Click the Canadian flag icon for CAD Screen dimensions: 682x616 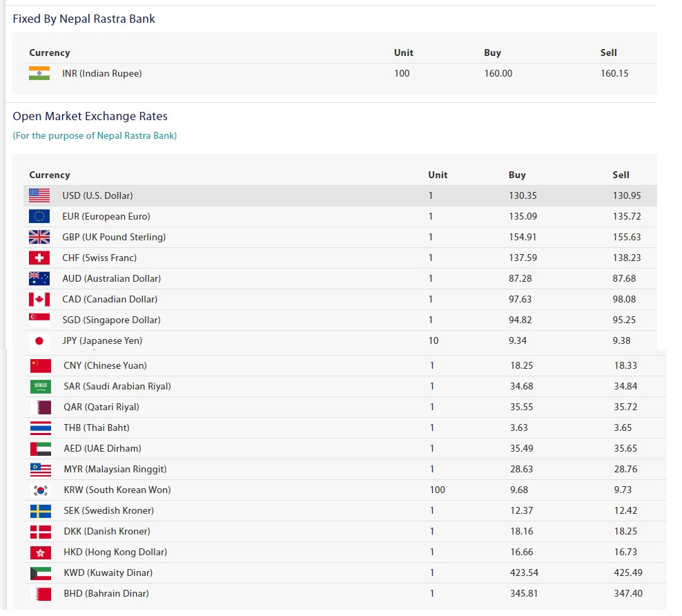tap(39, 299)
